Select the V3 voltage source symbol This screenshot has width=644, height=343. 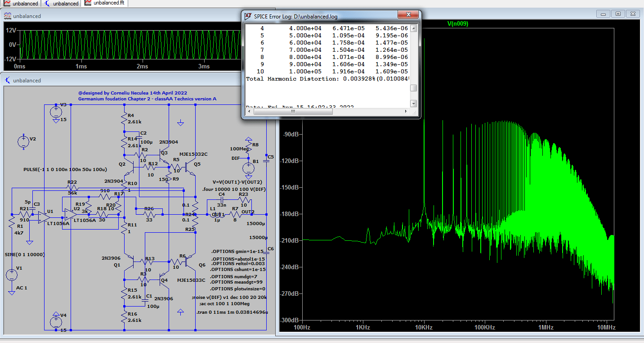coord(56,112)
